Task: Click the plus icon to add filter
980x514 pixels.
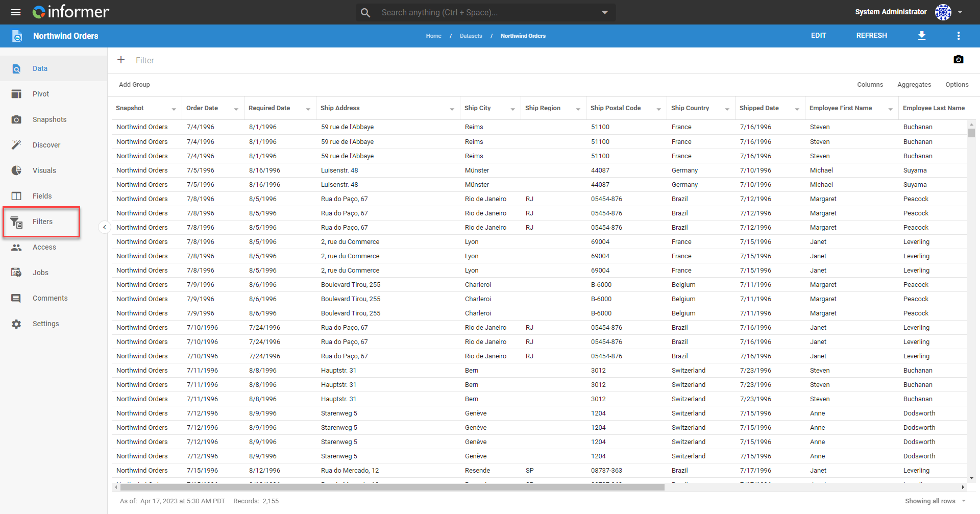Action: tap(121, 60)
